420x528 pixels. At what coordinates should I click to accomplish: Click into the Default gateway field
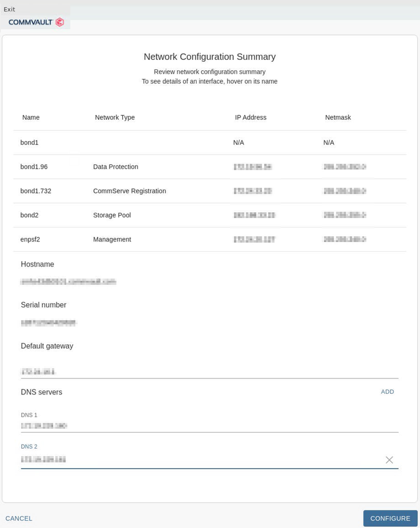[x=171, y=370]
